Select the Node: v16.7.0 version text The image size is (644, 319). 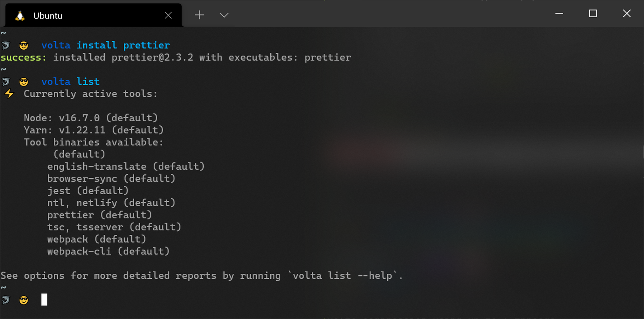pyautogui.click(x=90, y=118)
